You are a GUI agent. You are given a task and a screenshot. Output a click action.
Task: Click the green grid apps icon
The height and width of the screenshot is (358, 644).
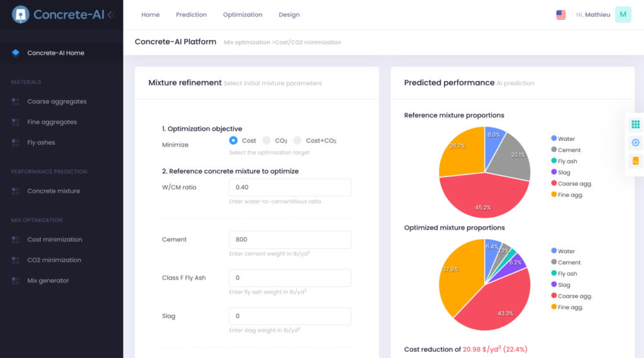point(635,124)
